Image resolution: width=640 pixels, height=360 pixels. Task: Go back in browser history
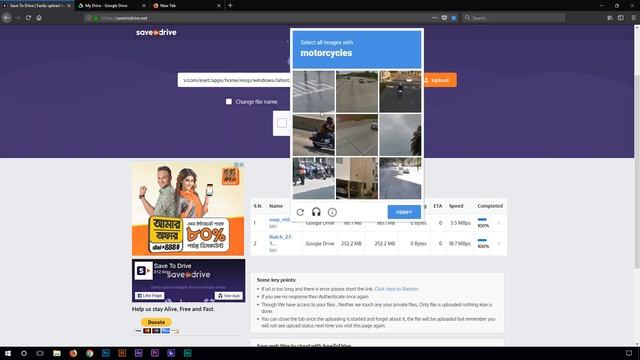pyautogui.click(x=7, y=18)
